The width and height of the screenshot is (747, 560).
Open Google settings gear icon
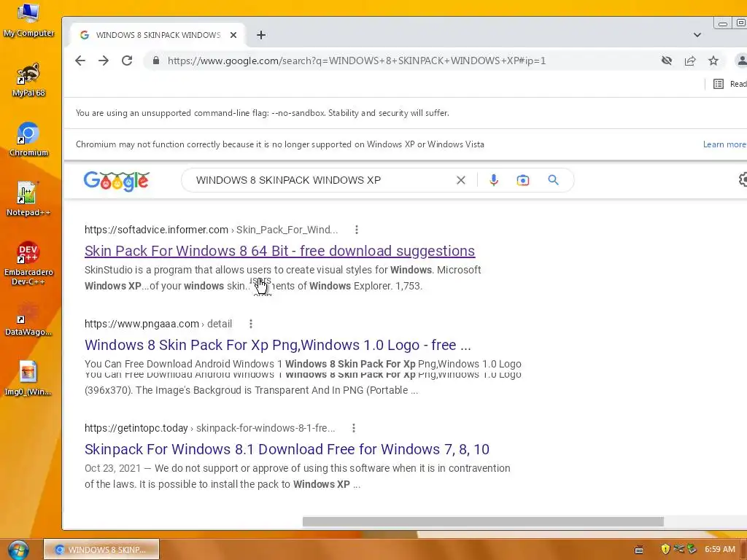[x=743, y=180]
